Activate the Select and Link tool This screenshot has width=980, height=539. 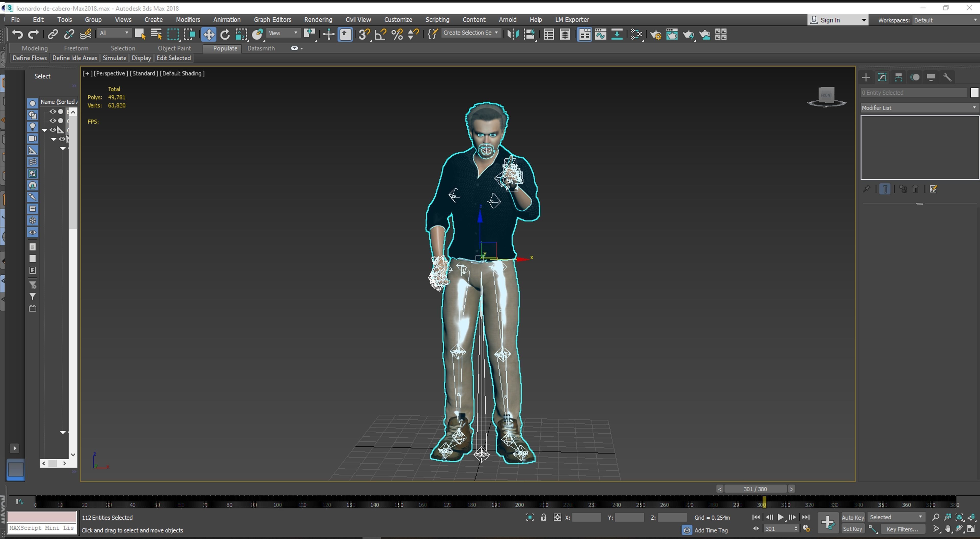[53, 35]
